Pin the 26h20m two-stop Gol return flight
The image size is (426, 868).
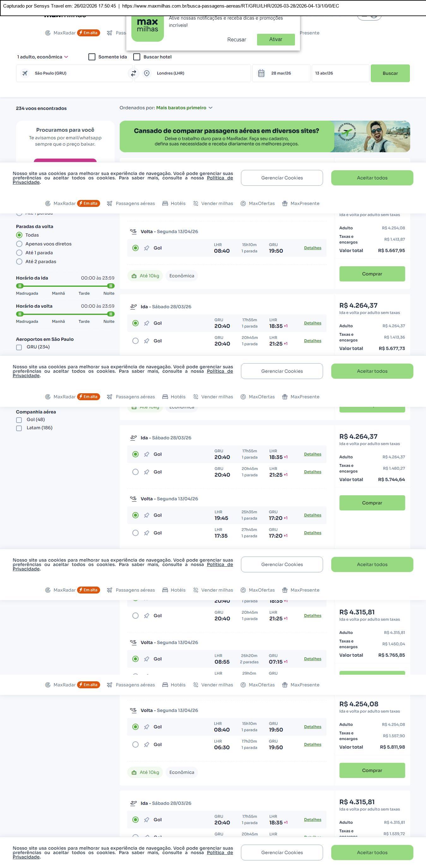(x=147, y=659)
